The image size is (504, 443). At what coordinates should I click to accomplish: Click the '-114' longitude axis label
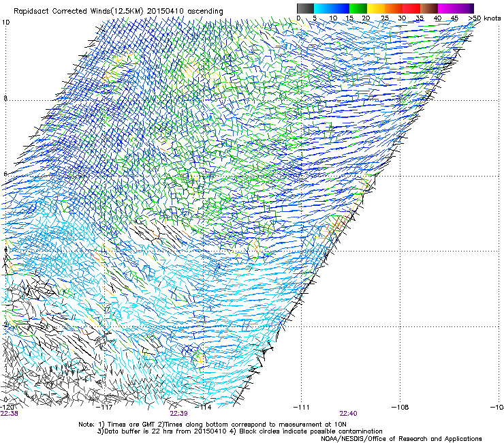pos(203,408)
